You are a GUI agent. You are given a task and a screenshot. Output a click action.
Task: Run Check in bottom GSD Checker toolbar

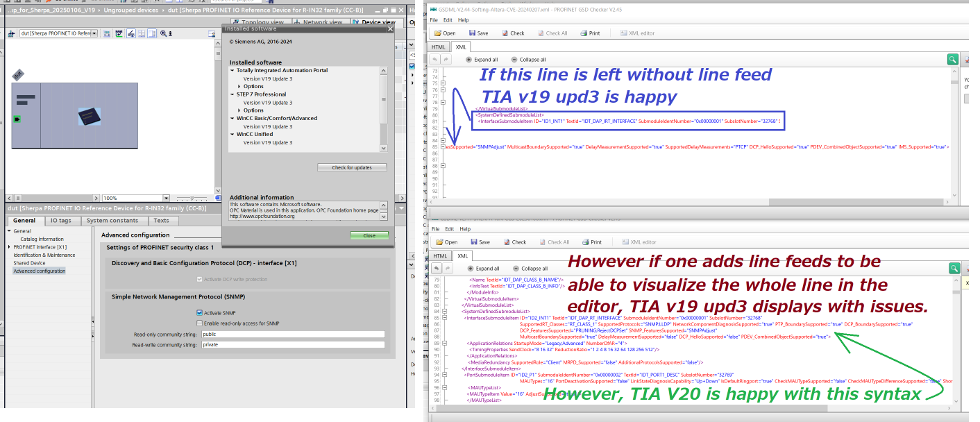(514, 242)
